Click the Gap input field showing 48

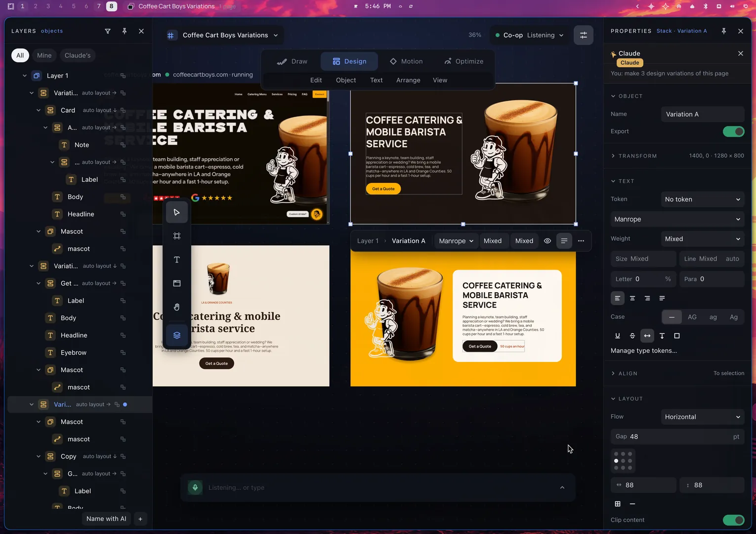tap(677, 437)
